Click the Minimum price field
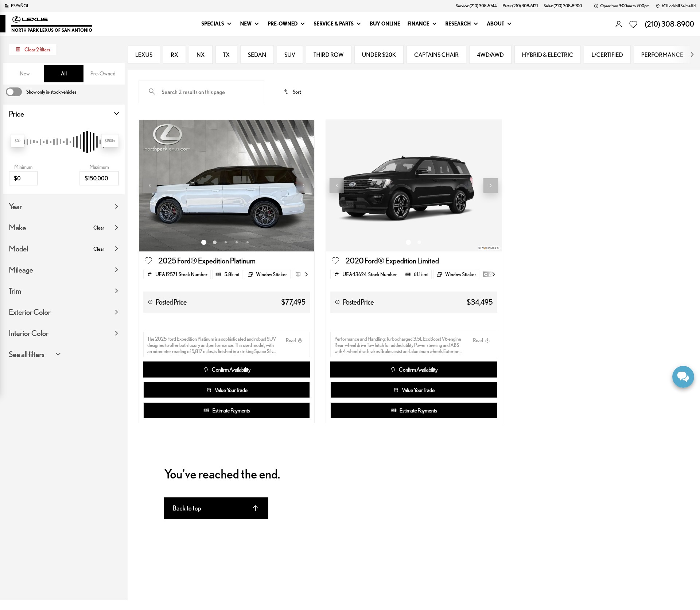 coord(23,178)
